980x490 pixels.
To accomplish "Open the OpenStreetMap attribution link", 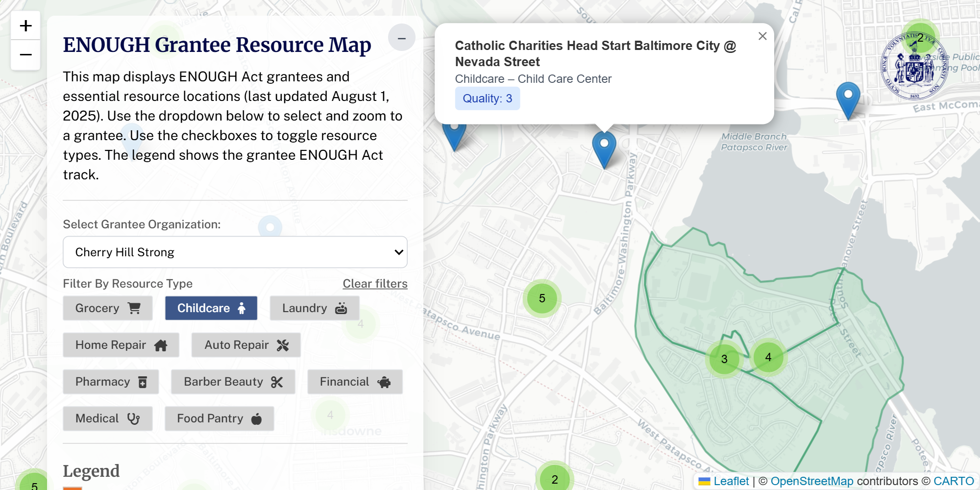I will [x=811, y=481].
